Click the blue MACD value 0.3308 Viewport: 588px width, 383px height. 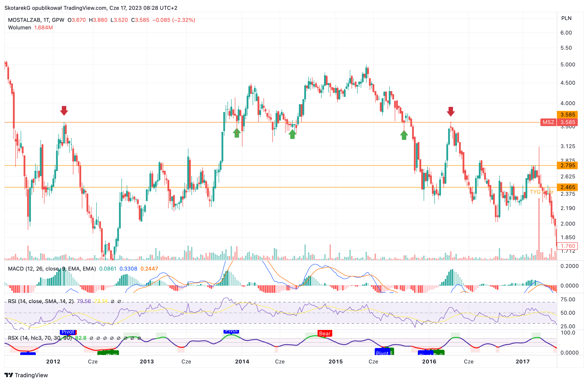(128, 269)
